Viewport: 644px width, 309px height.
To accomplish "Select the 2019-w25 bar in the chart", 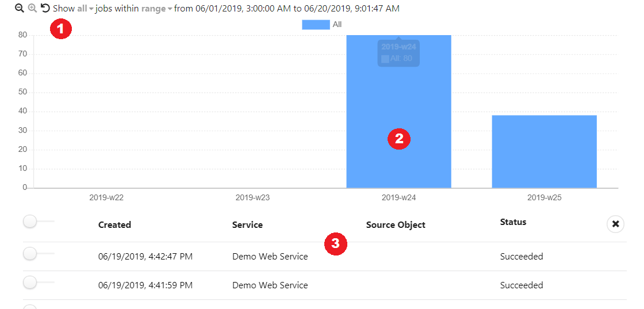I will [x=544, y=151].
